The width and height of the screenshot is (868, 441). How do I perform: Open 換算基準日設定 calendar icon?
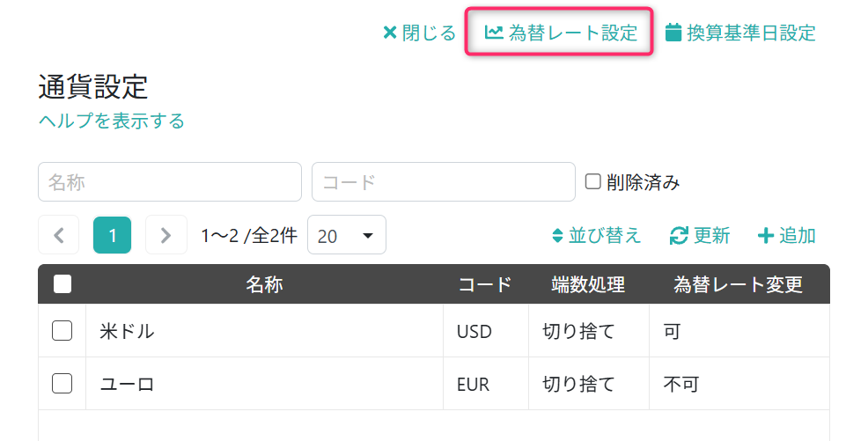[673, 33]
